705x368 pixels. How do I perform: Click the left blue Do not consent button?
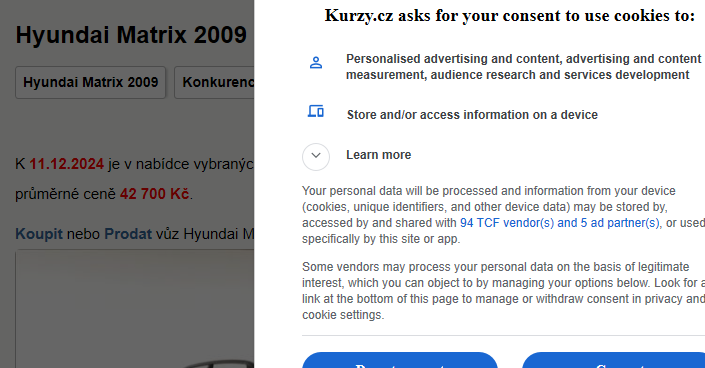400,360
